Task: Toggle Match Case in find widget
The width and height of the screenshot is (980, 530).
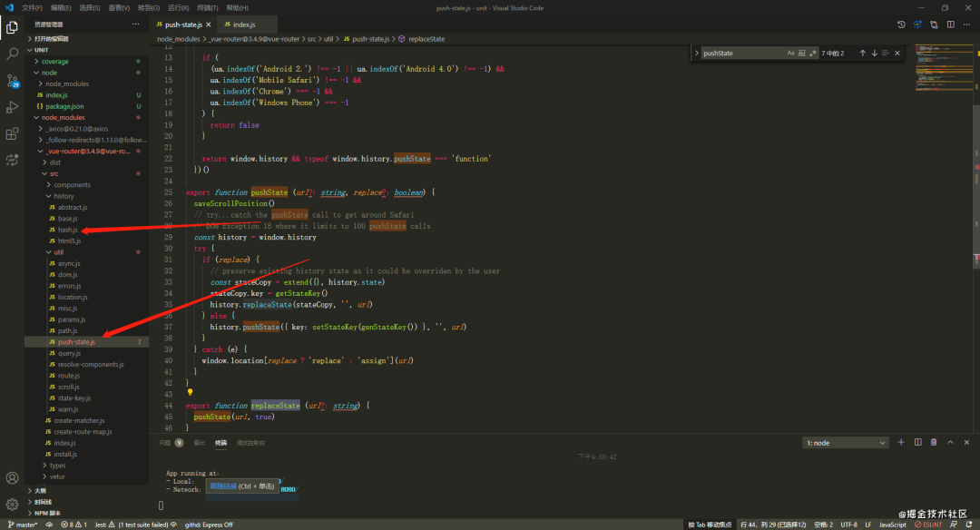Action: coord(790,54)
